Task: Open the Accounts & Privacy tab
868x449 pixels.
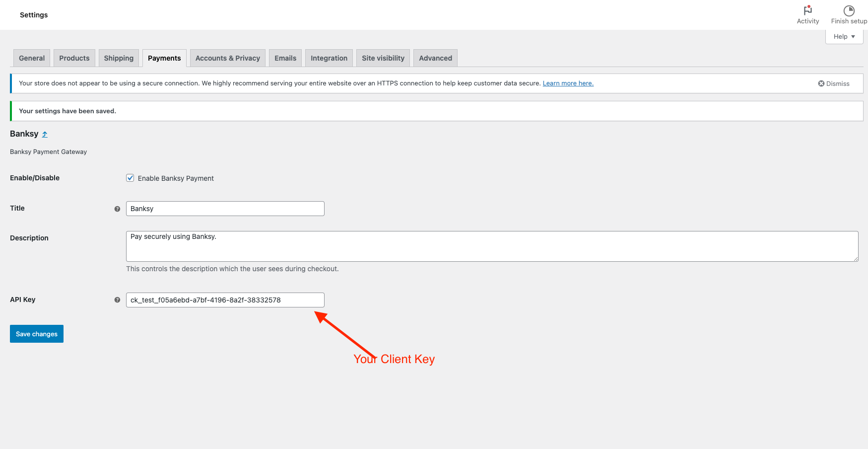Action: (228, 58)
